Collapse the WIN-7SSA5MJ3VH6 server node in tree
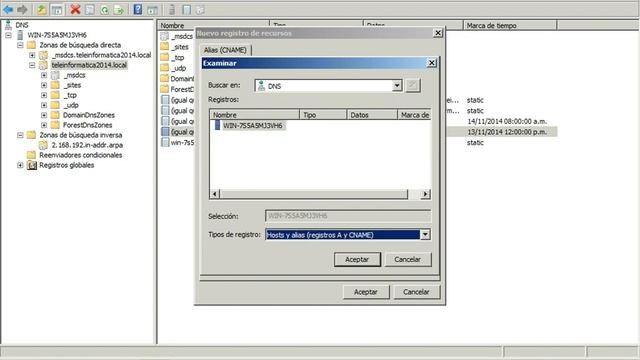Screen dimensions: 640x360 tap(8, 35)
